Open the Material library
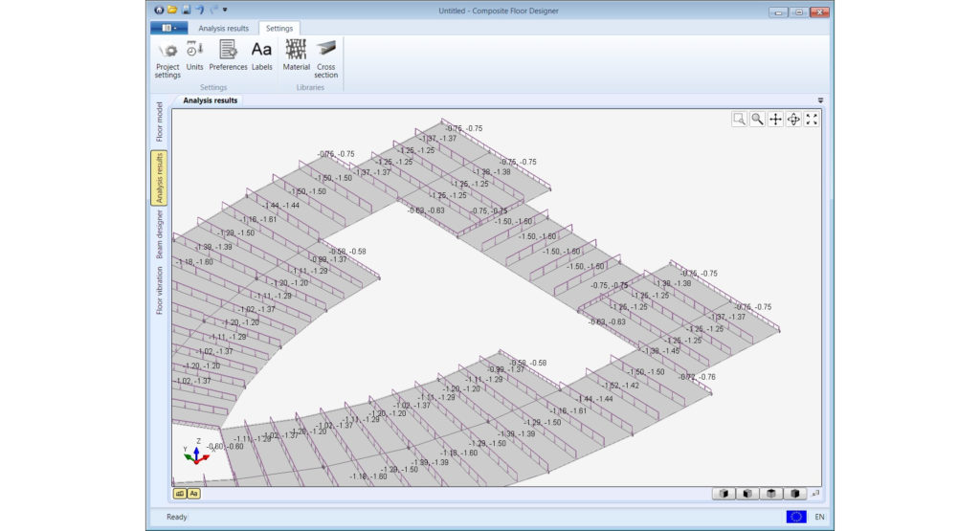Viewport: 980px width, 531px height. [x=297, y=55]
